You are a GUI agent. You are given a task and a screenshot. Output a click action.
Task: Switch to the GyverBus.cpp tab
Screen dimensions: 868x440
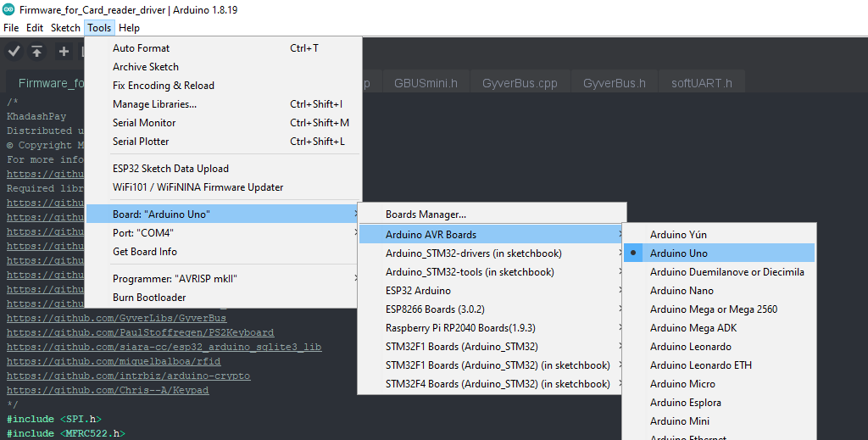(x=520, y=83)
